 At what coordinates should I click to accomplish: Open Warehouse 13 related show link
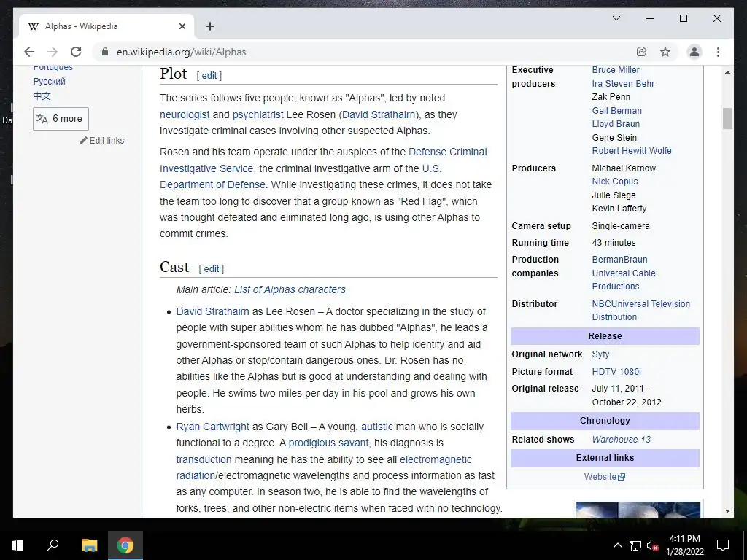click(622, 440)
